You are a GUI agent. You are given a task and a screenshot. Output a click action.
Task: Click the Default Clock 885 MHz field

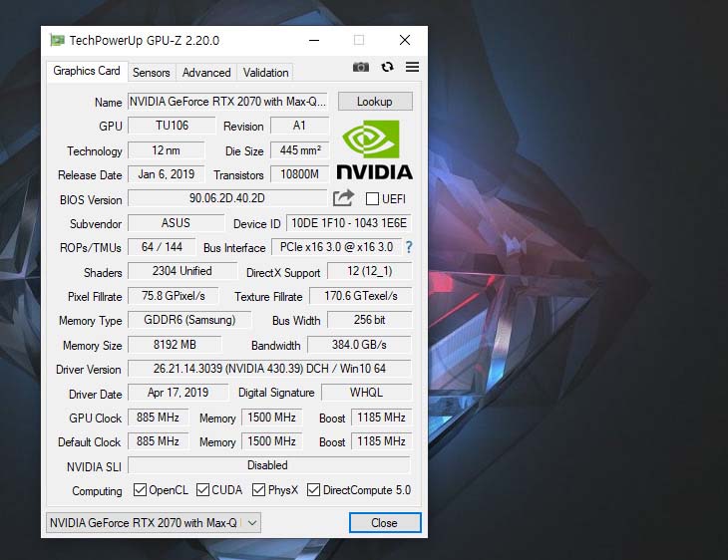pos(158,440)
